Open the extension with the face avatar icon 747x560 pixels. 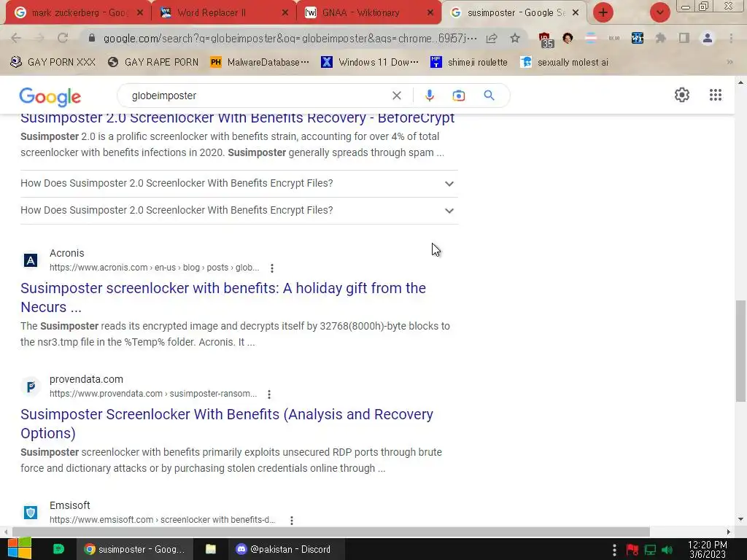pyautogui.click(x=568, y=38)
